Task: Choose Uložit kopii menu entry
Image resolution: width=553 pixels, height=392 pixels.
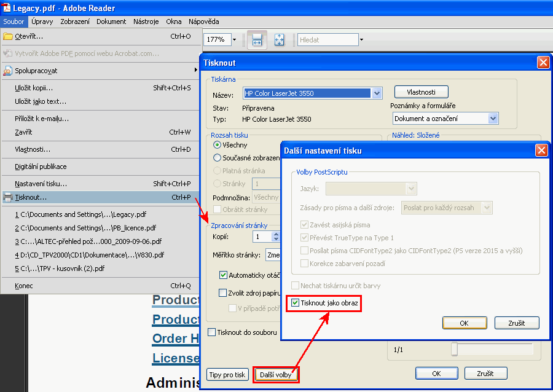Action: [100, 88]
